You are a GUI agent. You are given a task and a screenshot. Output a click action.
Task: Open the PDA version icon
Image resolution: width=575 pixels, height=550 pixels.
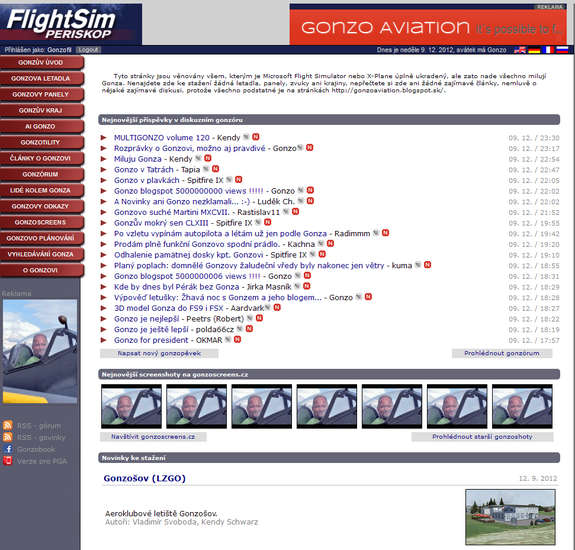tap(8, 461)
